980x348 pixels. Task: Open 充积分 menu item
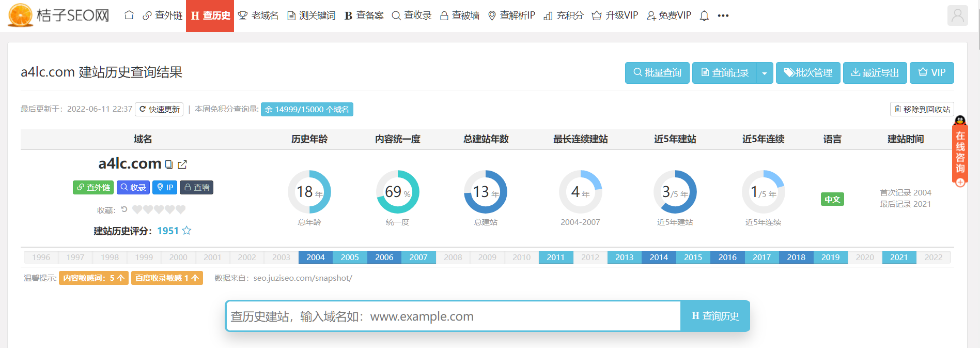pyautogui.click(x=564, y=16)
